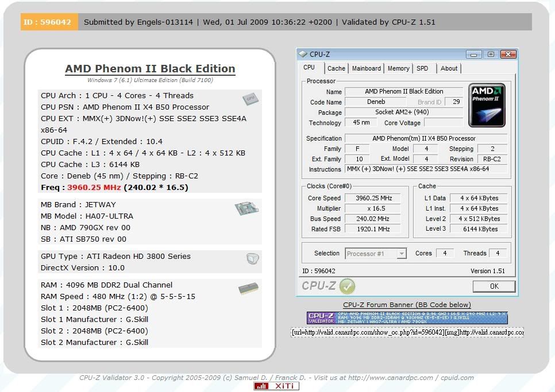Screen dimensions: 555x392
Task: Click the Rated FSB value '1920.1 MHz'
Action: pos(373,228)
